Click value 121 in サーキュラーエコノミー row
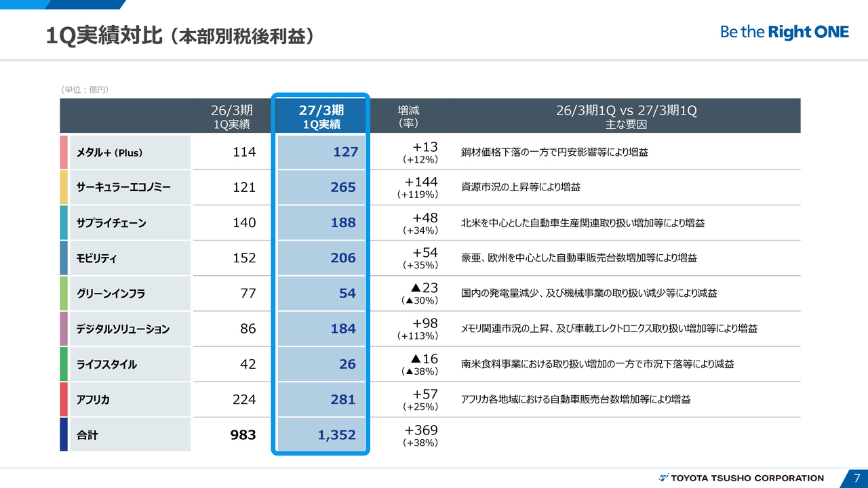 point(244,187)
